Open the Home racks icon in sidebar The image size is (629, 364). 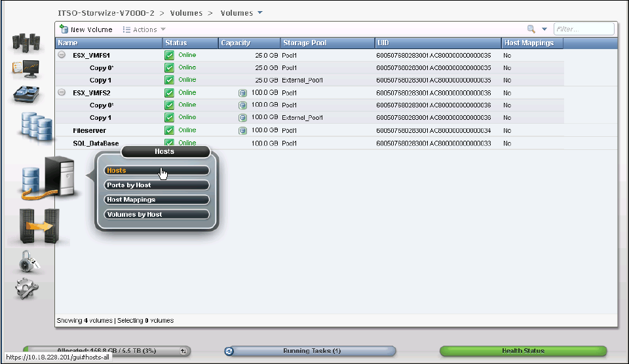[x=26, y=43]
